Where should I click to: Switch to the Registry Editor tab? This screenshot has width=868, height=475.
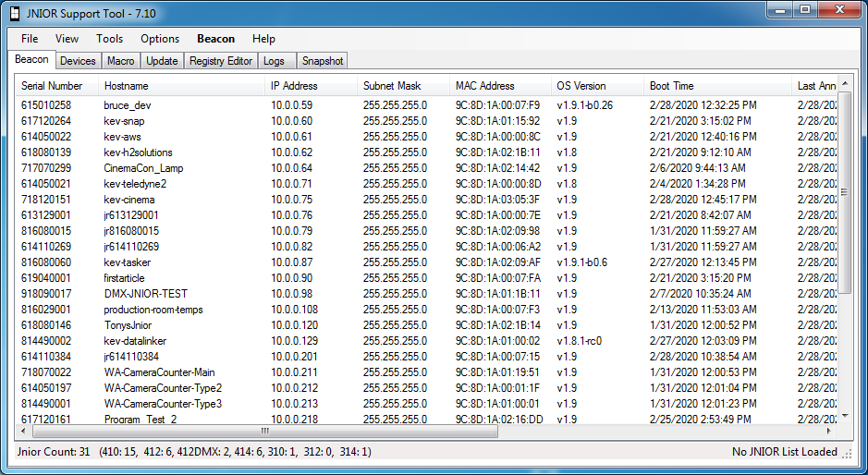coord(220,61)
